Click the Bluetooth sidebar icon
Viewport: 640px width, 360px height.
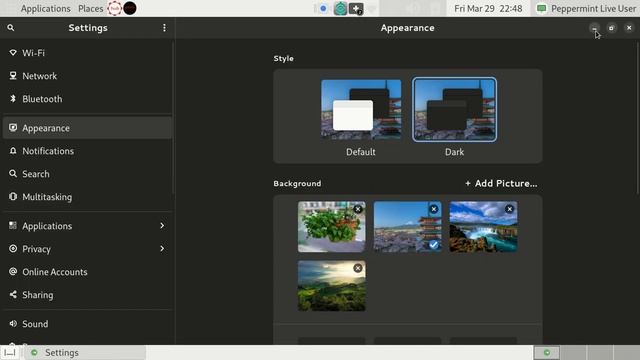point(13,98)
